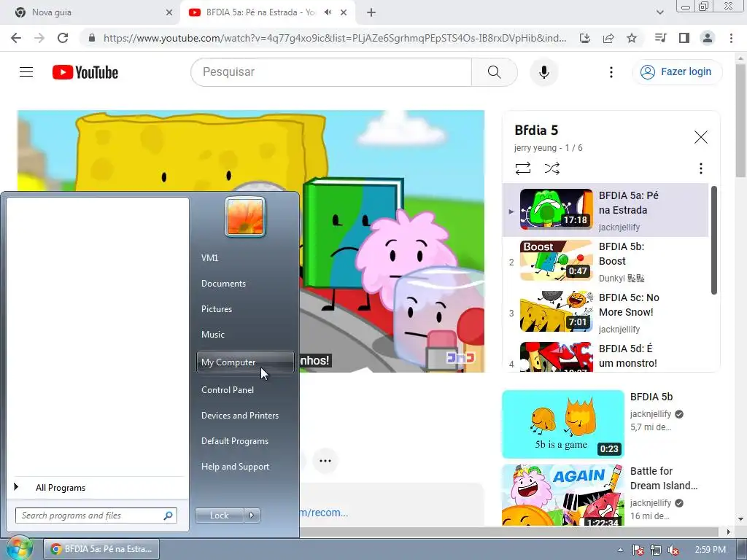Viewport: 747px width, 560px height.
Task: Play BFDIA 5a: Pé na Estrada in playlist
Action: point(605,210)
